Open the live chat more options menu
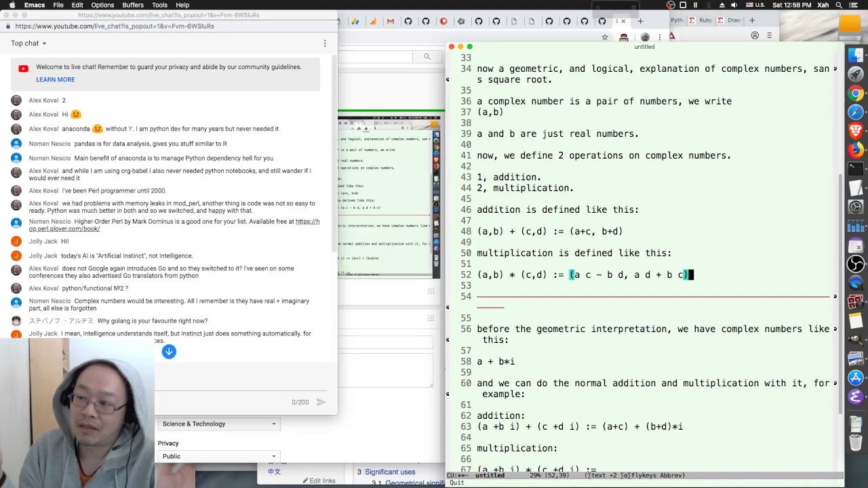The width and height of the screenshot is (868, 488). (x=325, y=43)
